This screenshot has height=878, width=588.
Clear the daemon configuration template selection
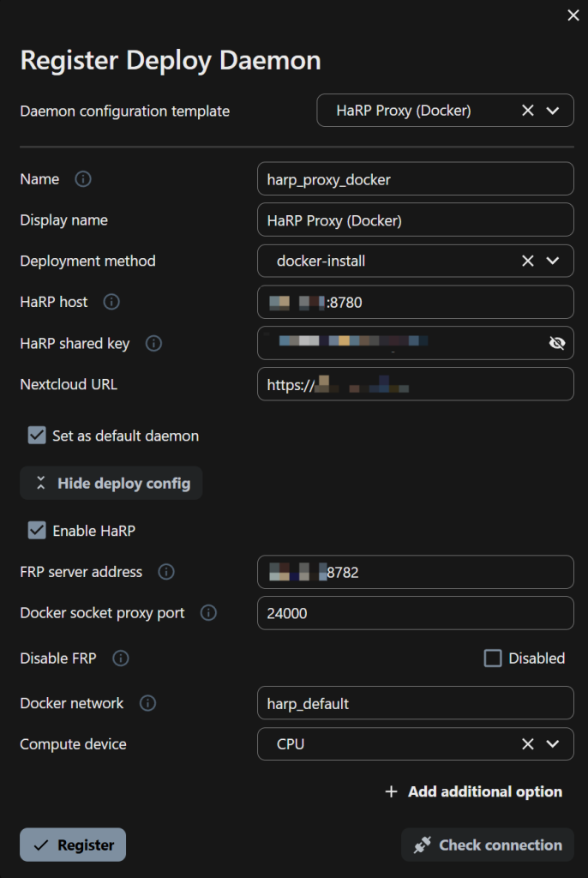click(528, 111)
